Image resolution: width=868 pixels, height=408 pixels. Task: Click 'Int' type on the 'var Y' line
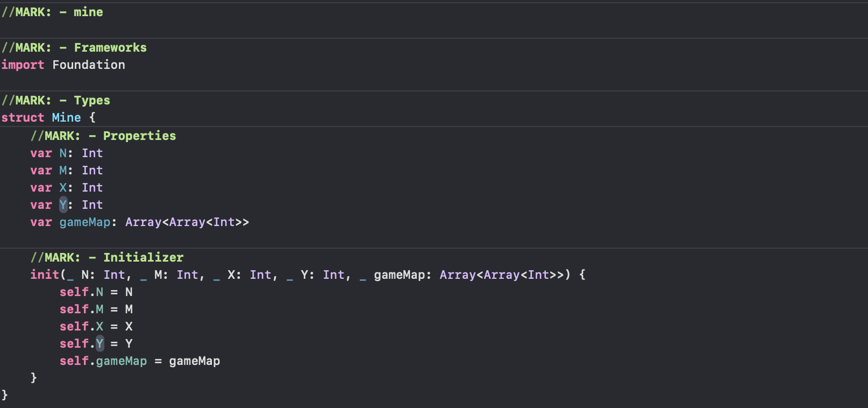click(x=92, y=205)
